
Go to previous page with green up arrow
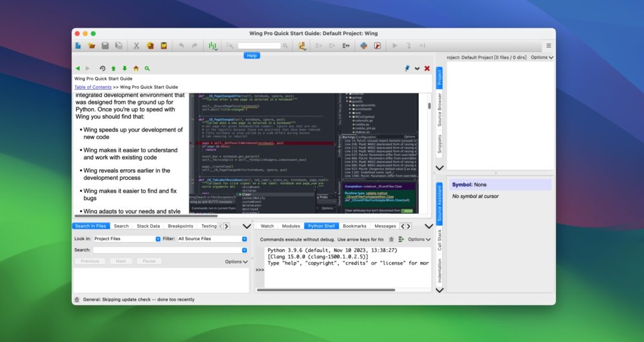(x=113, y=69)
